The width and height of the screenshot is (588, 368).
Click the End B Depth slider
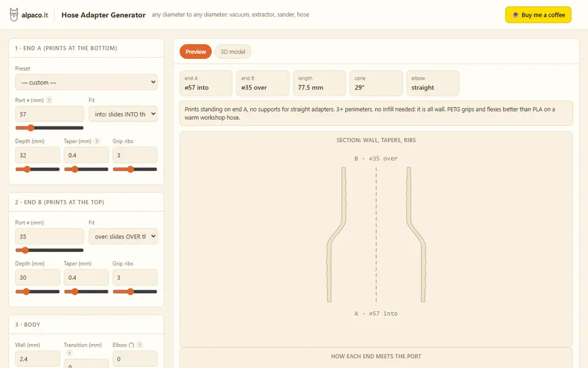click(37, 291)
